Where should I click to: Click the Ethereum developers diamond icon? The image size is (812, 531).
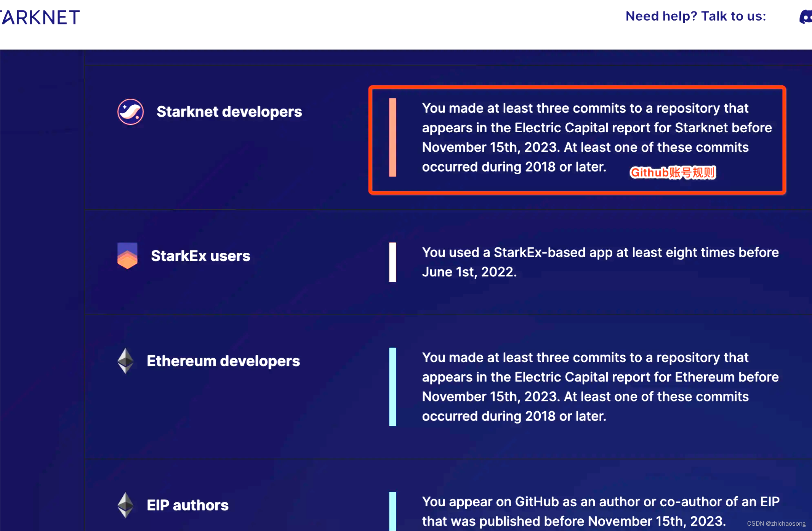tap(125, 361)
